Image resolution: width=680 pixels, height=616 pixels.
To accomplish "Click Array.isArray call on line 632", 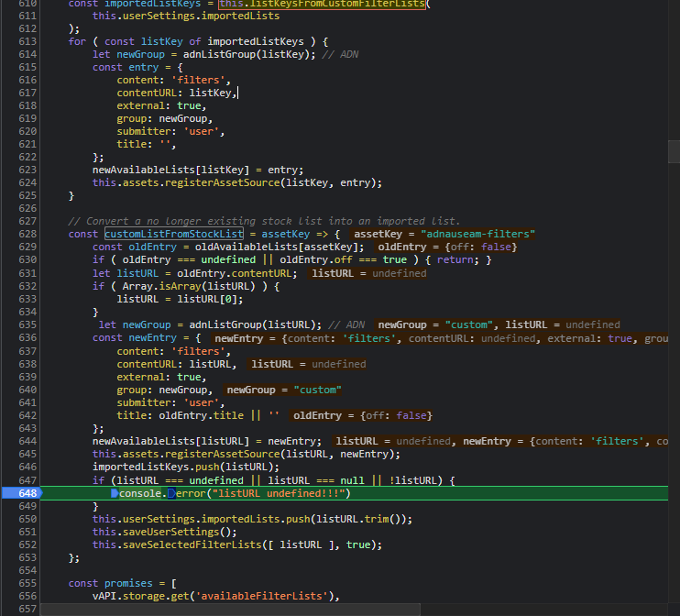I will click(189, 286).
